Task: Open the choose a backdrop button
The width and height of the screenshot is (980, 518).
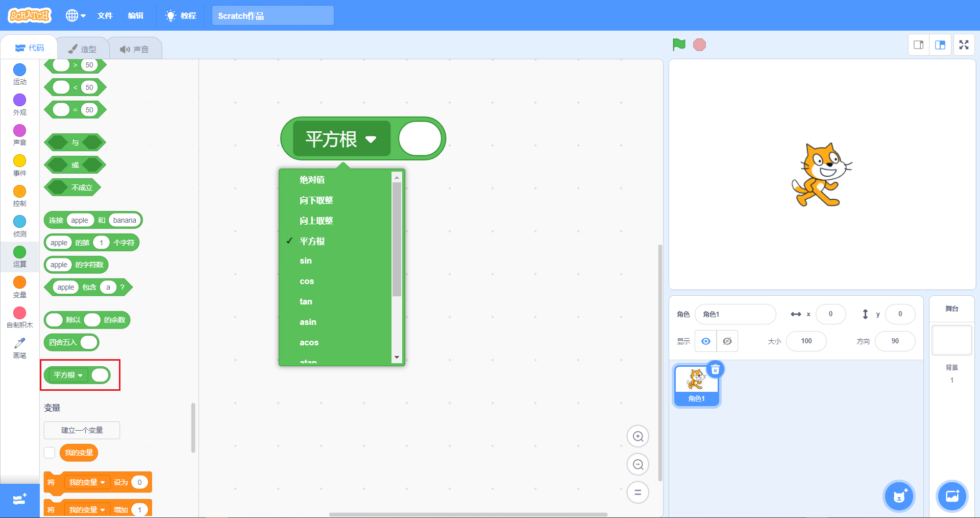Action: pos(952,496)
